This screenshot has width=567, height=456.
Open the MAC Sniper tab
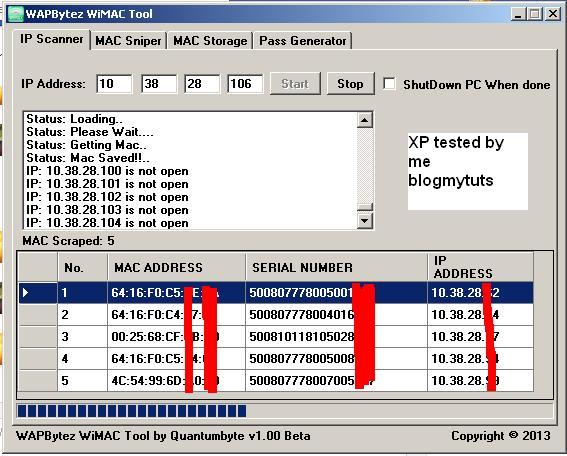point(128,41)
